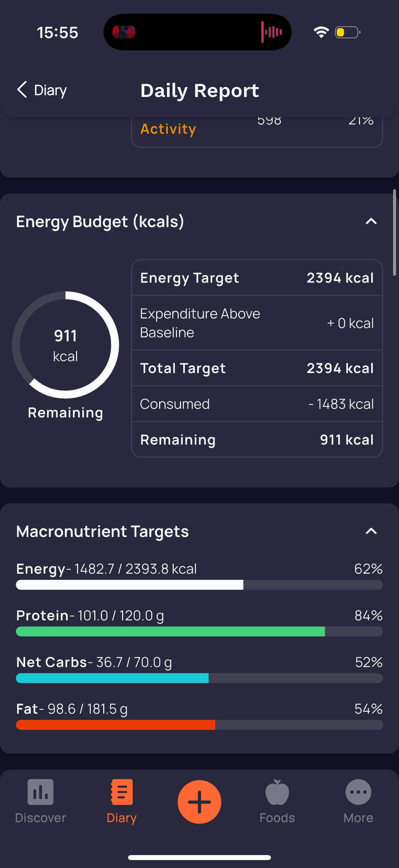
Task: Tap the Energy Budget (kcals) header
Action: tap(100, 222)
